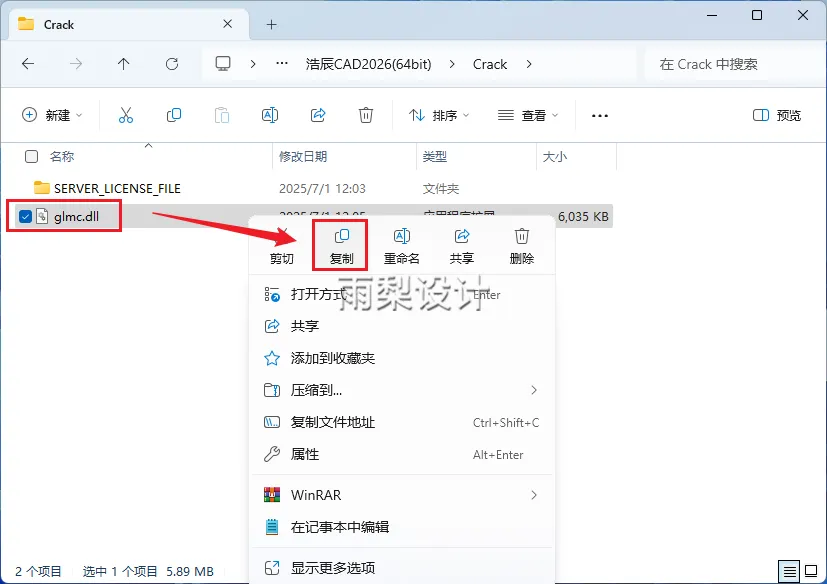Select 显示更多选项 in the context menu

402,568
